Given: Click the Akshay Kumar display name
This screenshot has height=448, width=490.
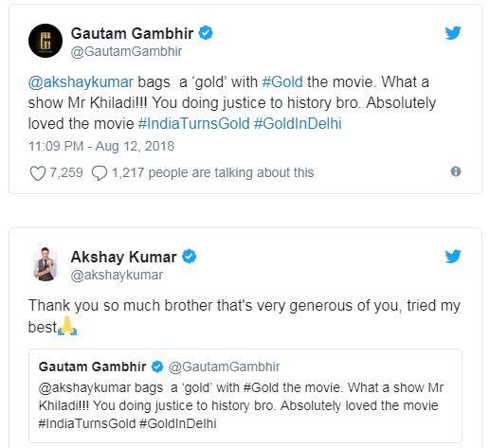Looking at the screenshot, I should click(123, 257).
